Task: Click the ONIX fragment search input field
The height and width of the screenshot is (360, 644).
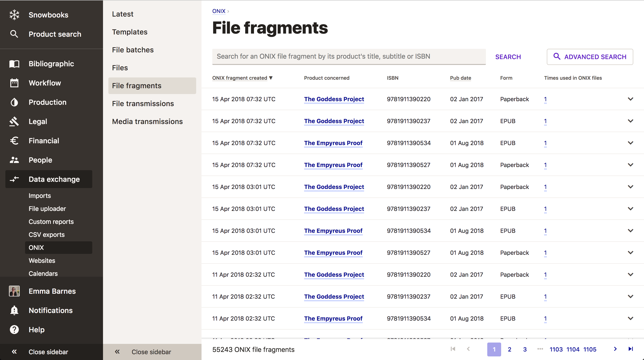Action: pos(349,56)
